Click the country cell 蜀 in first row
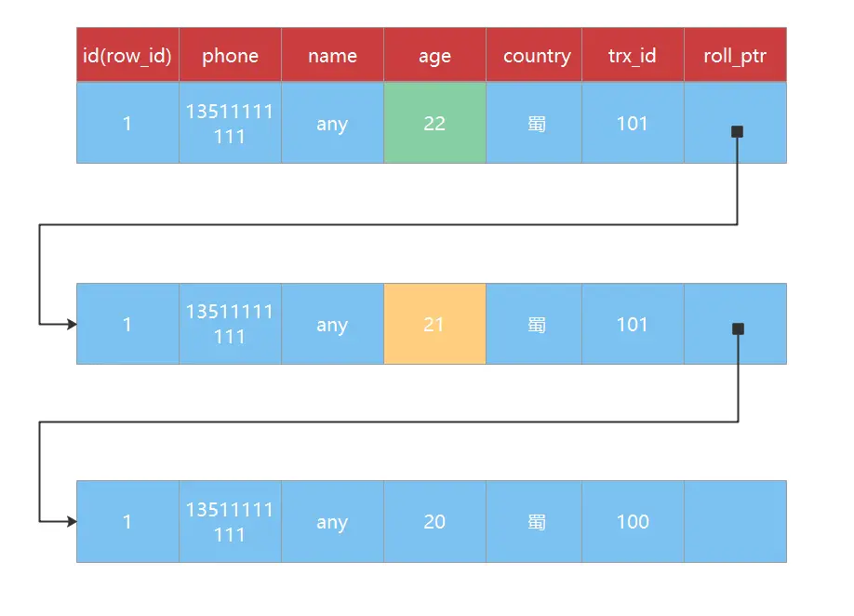 tap(534, 123)
